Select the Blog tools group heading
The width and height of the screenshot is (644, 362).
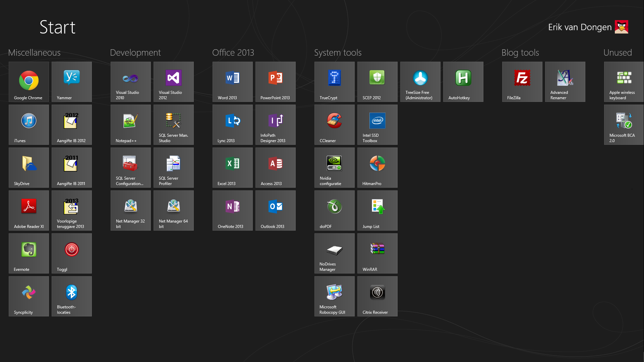[x=520, y=53]
